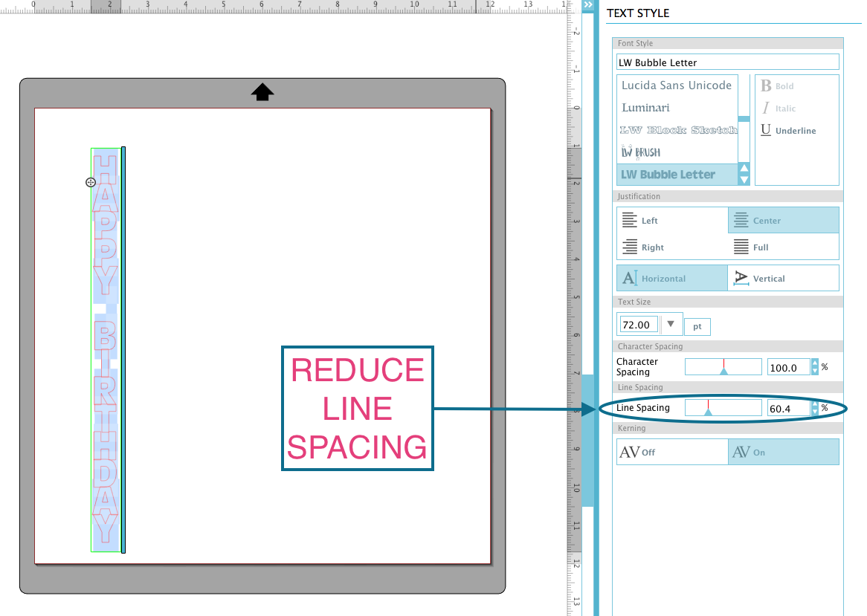Select the Luminari font

point(645,107)
